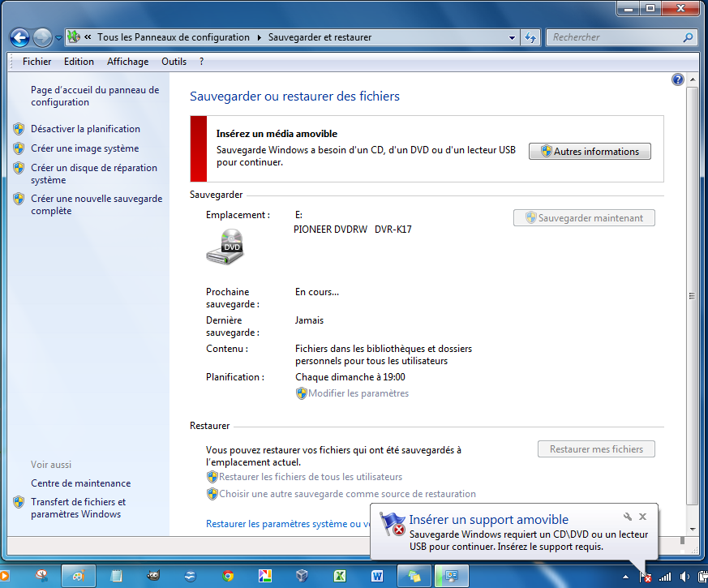Viewport: 708px width, 588px height.
Task: Open Notepad from the taskbar
Action: pos(116,576)
